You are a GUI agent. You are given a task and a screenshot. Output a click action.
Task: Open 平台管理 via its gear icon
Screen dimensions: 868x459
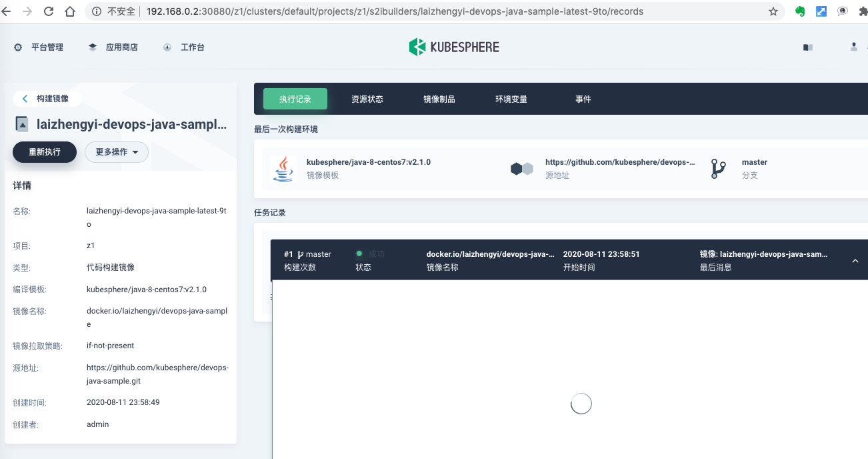point(18,47)
